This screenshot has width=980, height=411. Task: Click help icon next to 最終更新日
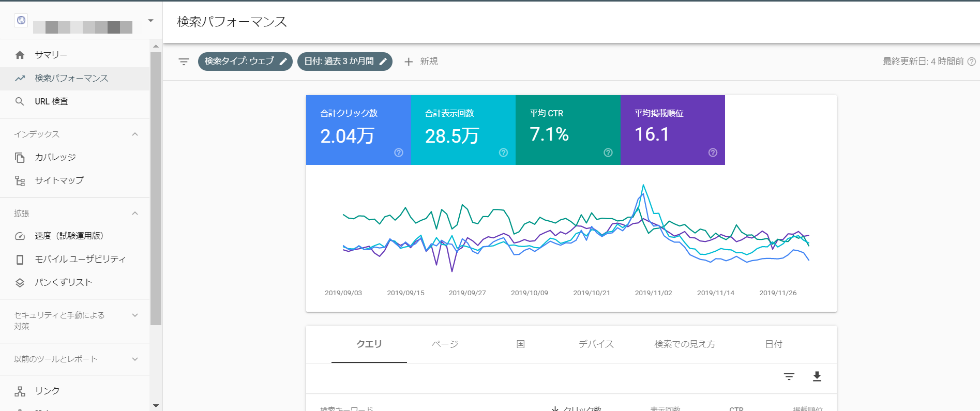pos(971,62)
